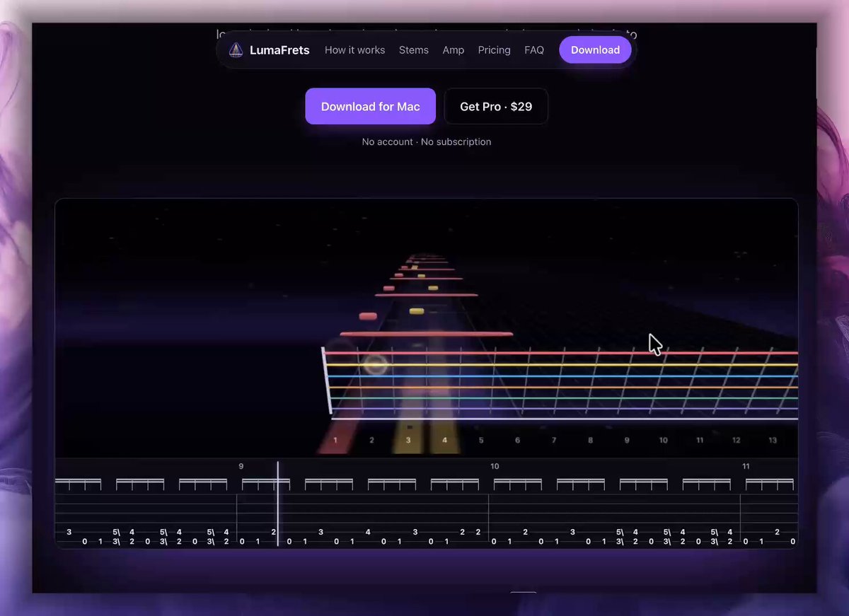
Task: Go to the Stems nav link
Action: click(x=414, y=50)
